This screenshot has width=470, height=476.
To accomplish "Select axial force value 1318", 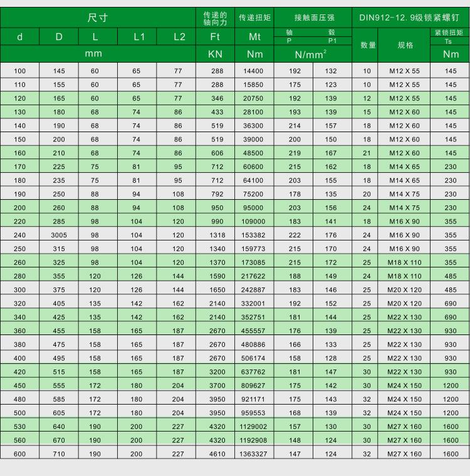I will [x=217, y=235].
